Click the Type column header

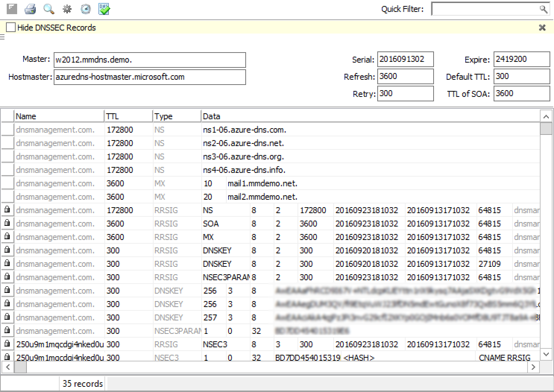[177, 116]
